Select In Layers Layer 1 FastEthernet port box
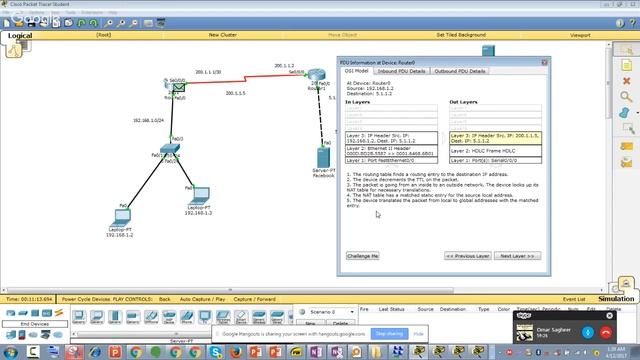The image size is (640, 360). [x=391, y=161]
